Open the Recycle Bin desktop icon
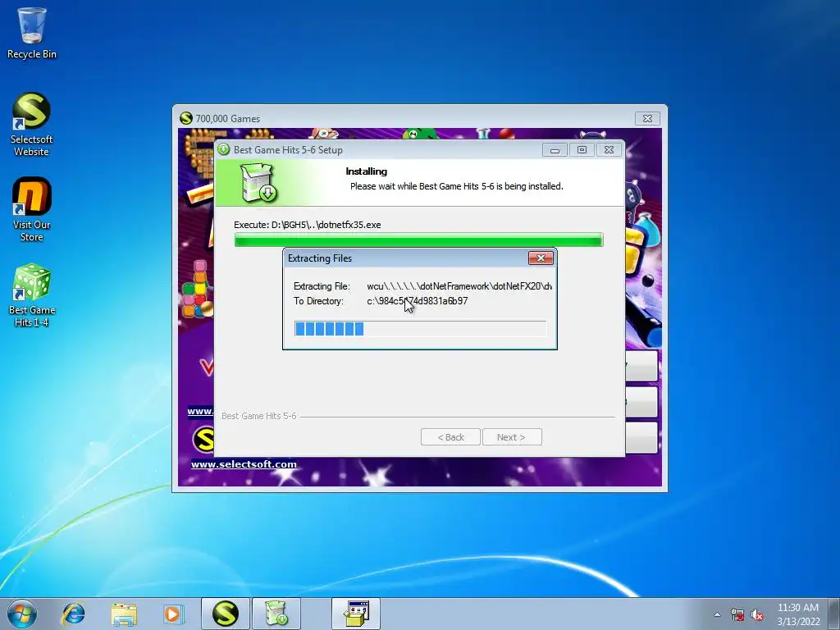840x630 pixels. pos(32,33)
